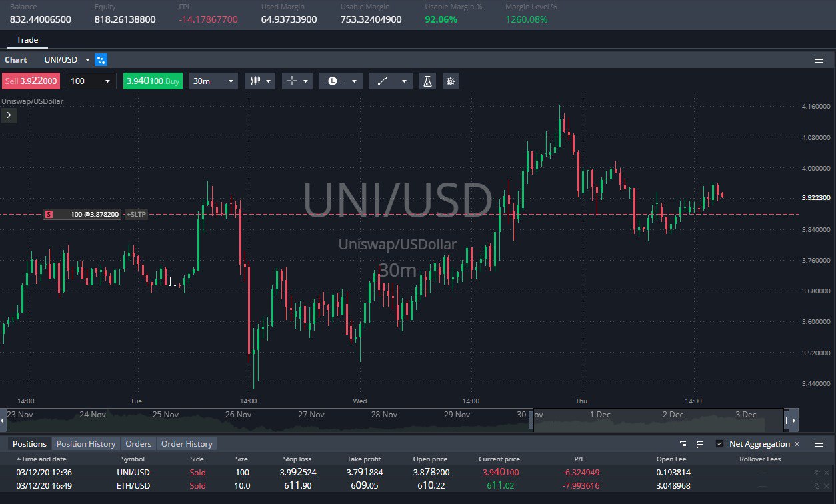Image resolution: width=836 pixels, height=504 pixels.
Task: Open the candlestick chart type dropdown
Action: click(260, 81)
